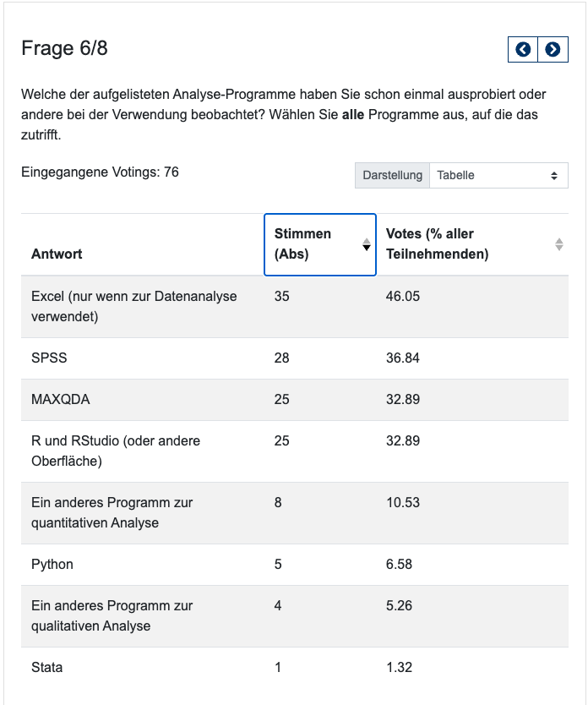The height and width of the screenshot is (705, 588).
Task: Select the Excel answer row
Action: [x=133, y=307]
